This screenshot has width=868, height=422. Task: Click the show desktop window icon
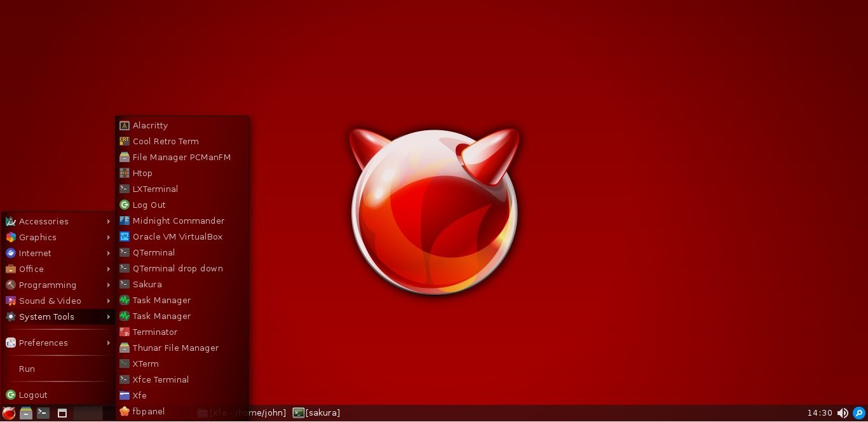62,413
